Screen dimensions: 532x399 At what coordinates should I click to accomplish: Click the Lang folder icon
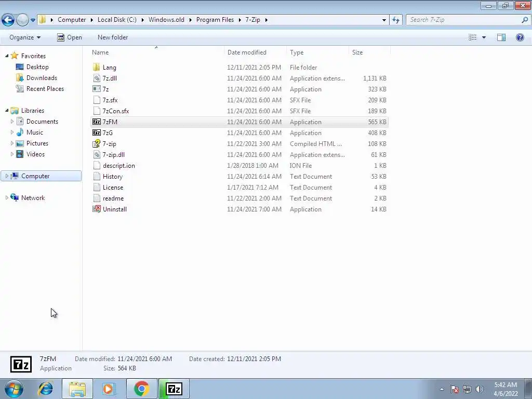coord(96,67)
